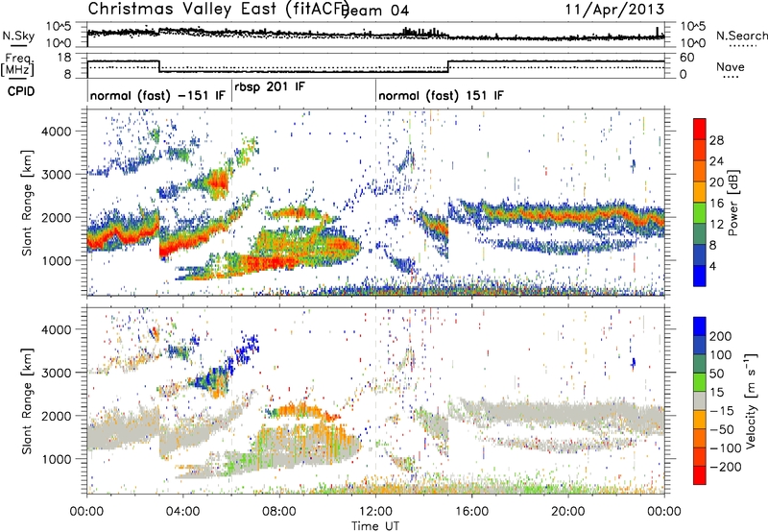The image size is (768, 532).
Task: Select the "Beam 04" label
Action: coord(376,11)
